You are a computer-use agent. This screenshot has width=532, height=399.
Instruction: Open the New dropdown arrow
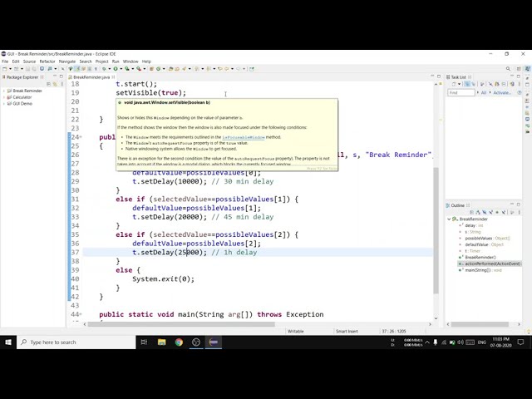pyautogui.click(x=9, y=69)
